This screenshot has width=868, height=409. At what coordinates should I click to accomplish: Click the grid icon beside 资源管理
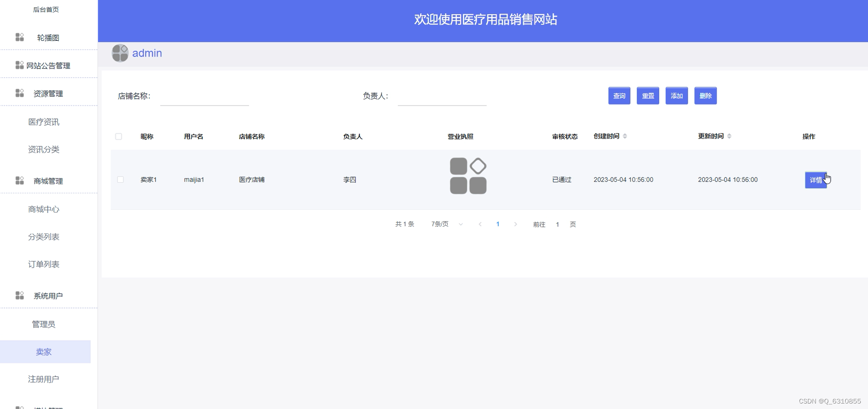click(x=20, y=93)
